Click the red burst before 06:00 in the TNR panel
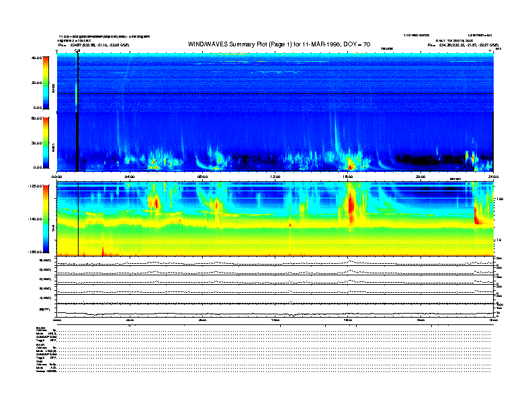The width and height of the screenshot is (532, 411). tap(156, 203)
